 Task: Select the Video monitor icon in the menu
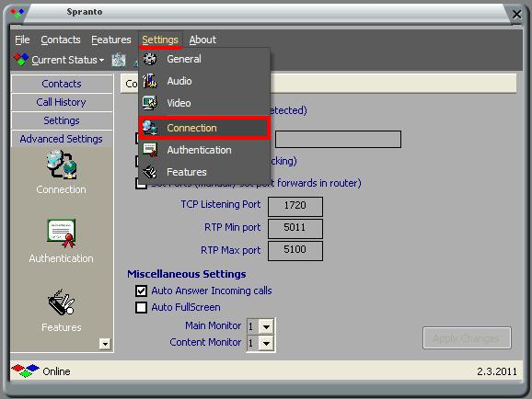150,103
